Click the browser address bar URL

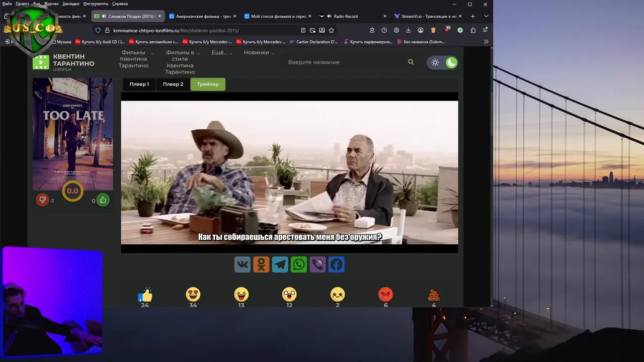click(x=176, y=30)
